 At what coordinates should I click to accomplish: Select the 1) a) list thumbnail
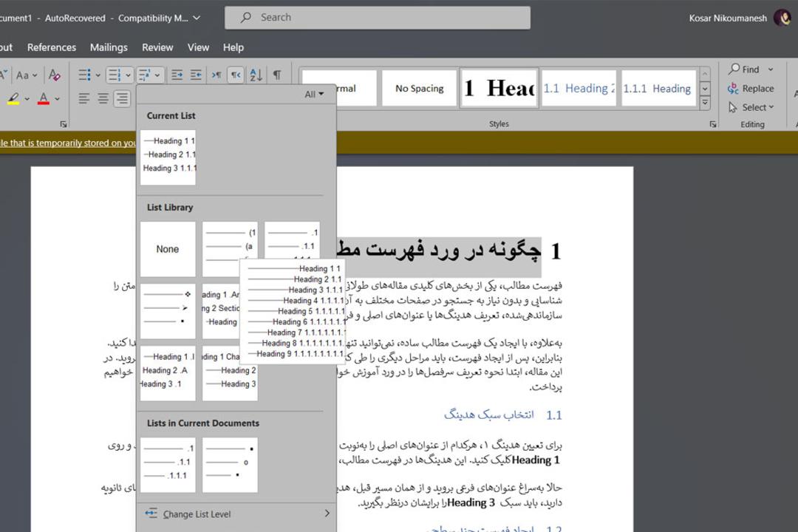[230, 249]
